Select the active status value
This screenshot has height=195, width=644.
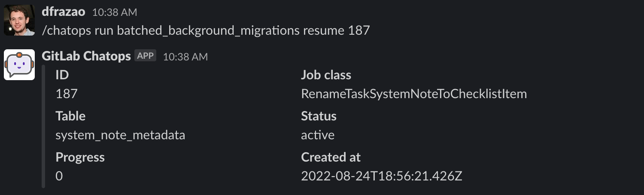(x=318, y=135)
